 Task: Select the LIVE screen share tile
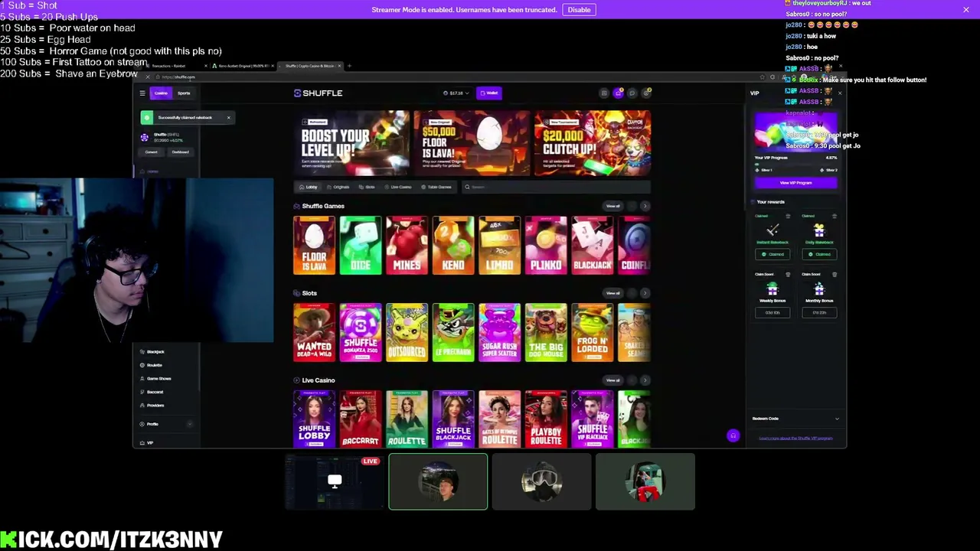pos(335,481)
